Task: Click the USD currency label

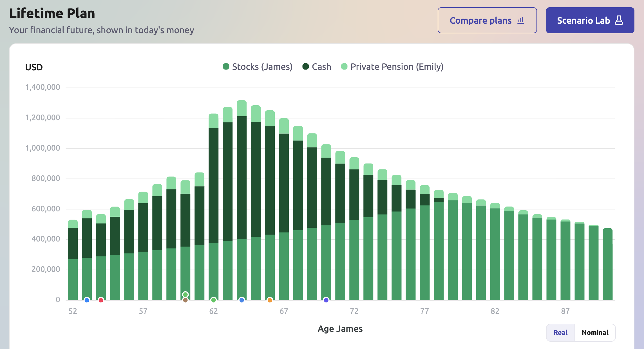Action: tap(34, 67)
